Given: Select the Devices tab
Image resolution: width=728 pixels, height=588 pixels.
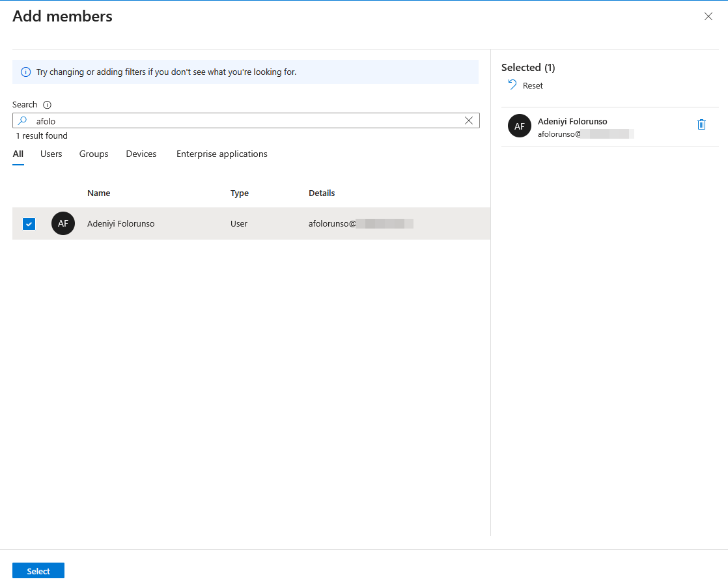Looking at the screenshot, I should 141,154.
